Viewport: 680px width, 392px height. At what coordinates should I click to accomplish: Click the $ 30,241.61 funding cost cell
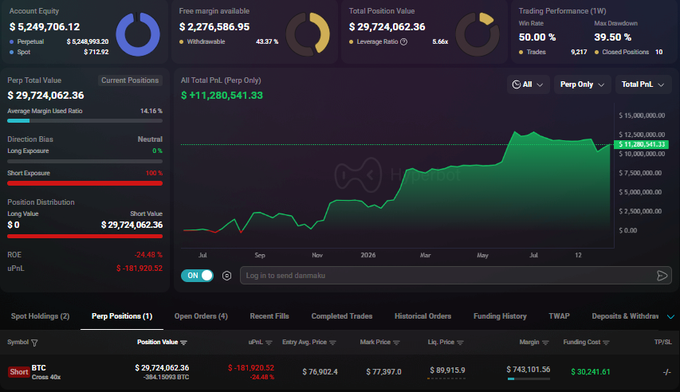point(590,372)
